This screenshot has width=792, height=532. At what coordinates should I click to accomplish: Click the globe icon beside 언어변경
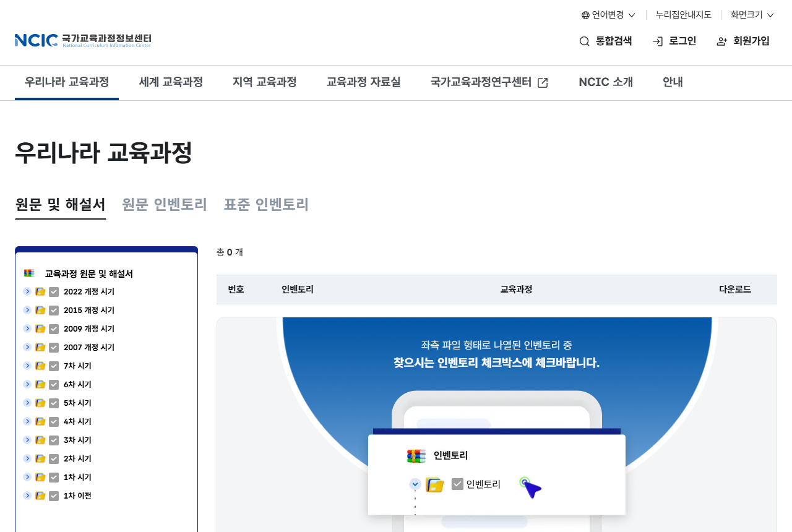pyautogui.click(x=585, y=15)
